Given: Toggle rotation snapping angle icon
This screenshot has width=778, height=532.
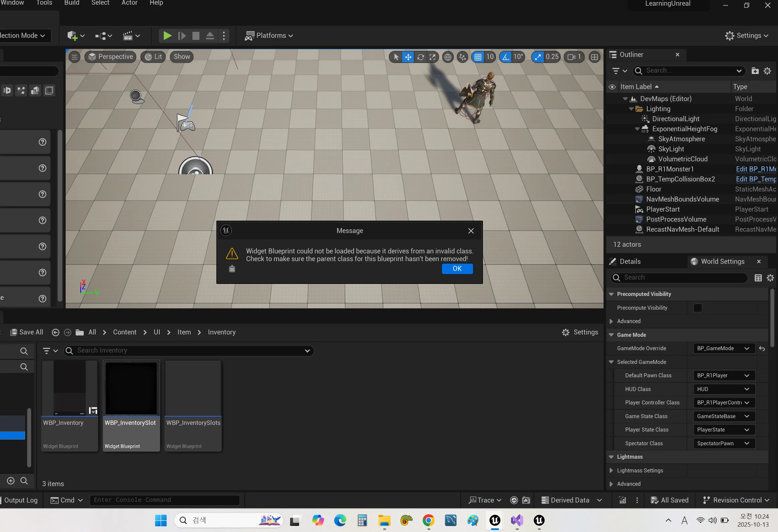Looking at the screenshot, I should click(505, 57).
